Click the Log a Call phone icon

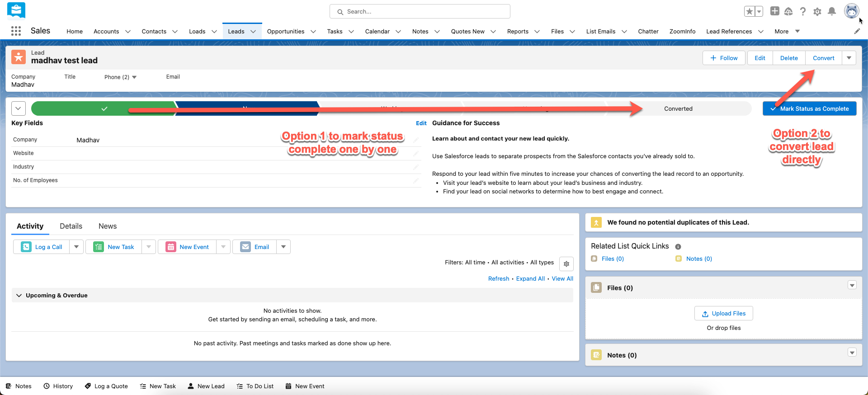pos(26,247)
